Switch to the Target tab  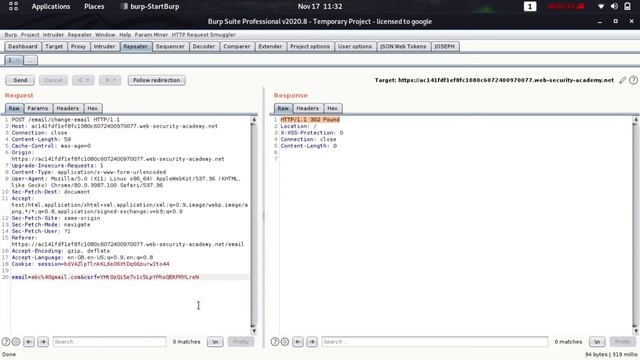coord(54,47)
